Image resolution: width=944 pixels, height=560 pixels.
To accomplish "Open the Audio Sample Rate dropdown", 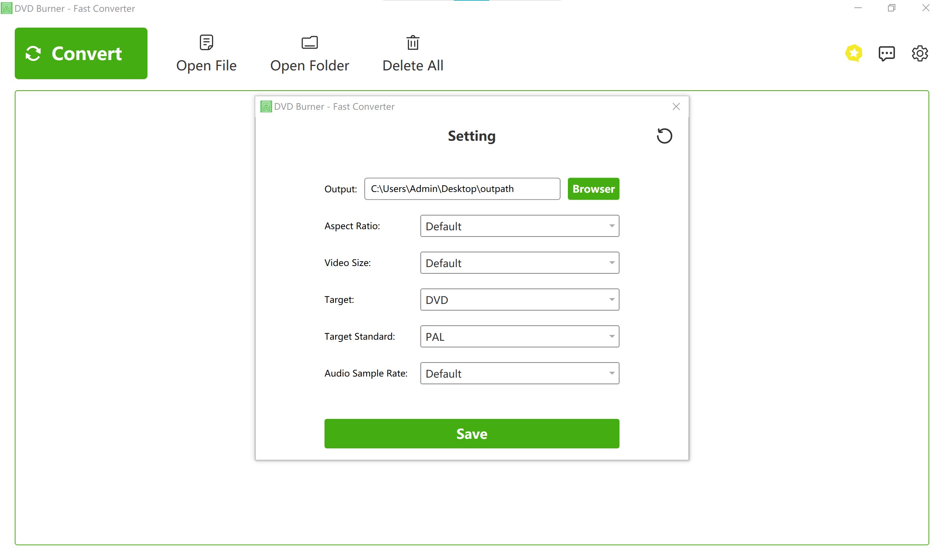I will (x=520, y=374).
